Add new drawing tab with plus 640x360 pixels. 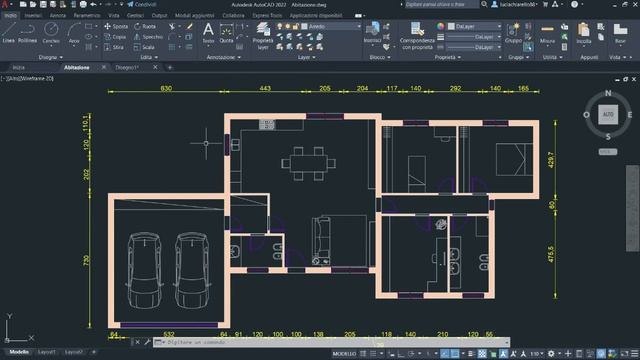tap(170, 67)
